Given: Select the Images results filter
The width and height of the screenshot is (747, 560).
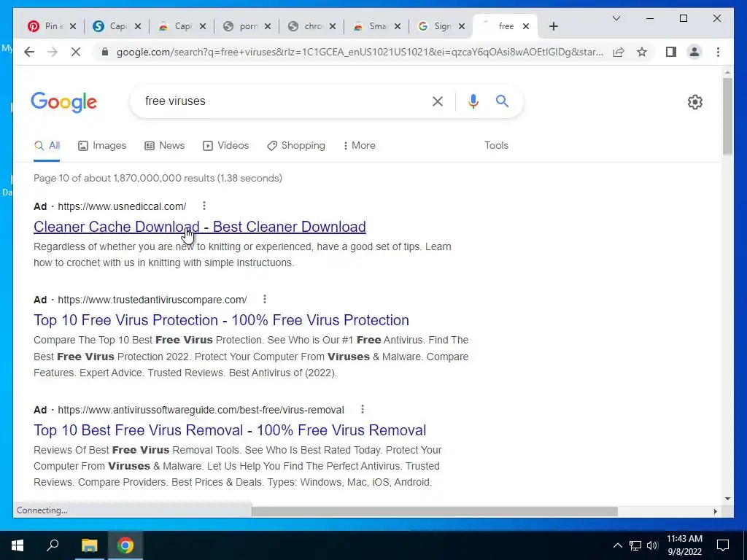Looking at the screenshot, I should (x=102, y=146).
